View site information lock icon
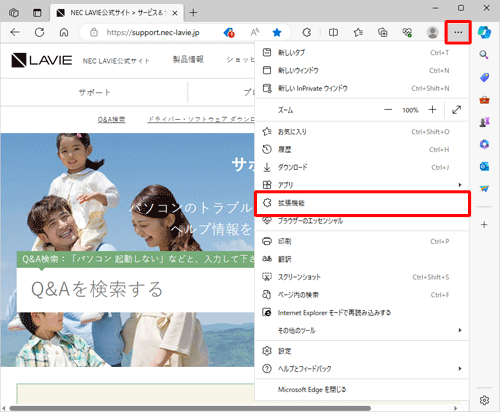This screenshot has width=500, height=412. pos(94,32)
